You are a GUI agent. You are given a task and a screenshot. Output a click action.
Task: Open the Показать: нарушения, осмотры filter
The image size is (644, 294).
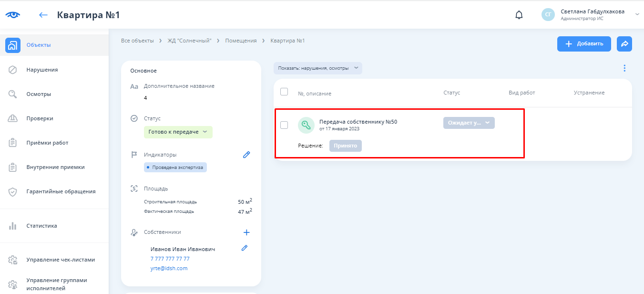[317, 68]
